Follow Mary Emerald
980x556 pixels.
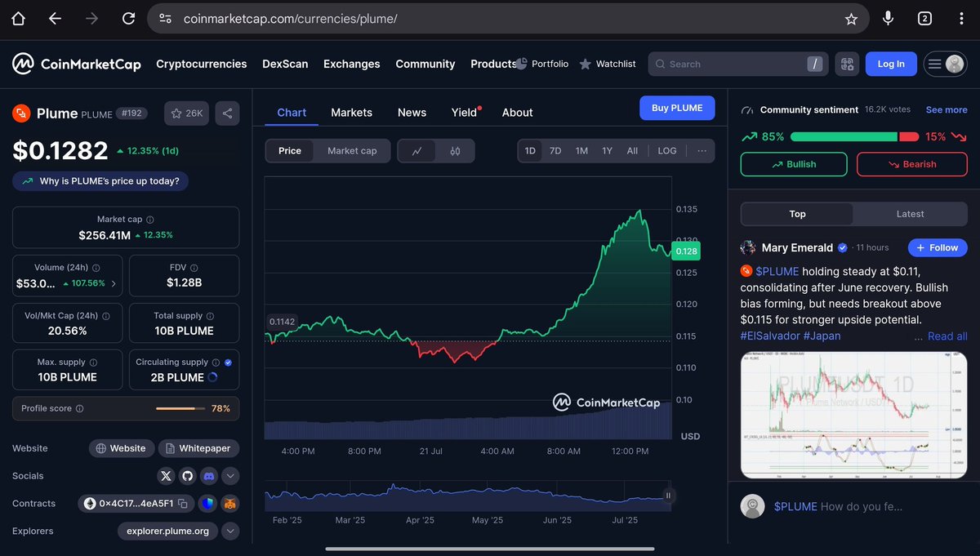point(938,247)
